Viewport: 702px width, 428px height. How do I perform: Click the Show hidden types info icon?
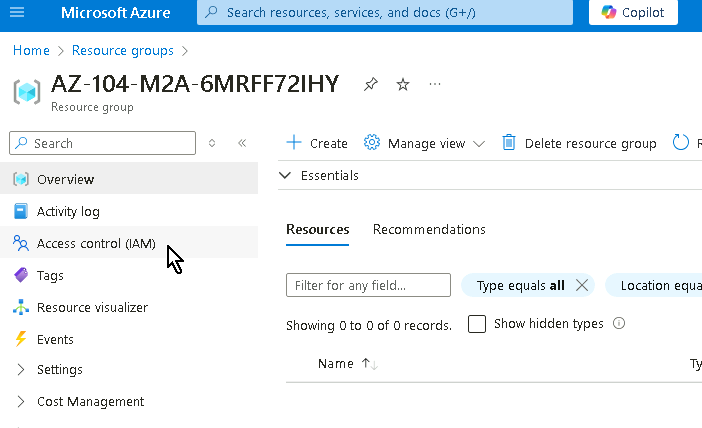(x=619, y=323)
